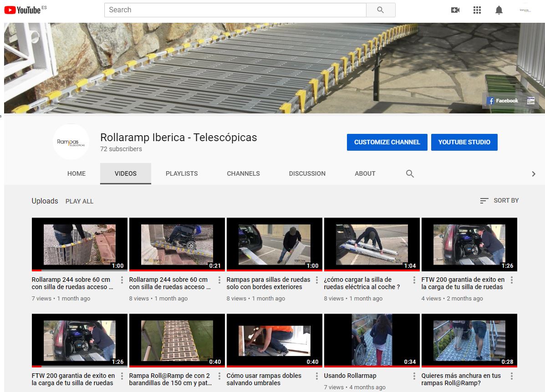Play ¿cómo cargar la silla thumbnail 1:04

[x=372, y=244]
